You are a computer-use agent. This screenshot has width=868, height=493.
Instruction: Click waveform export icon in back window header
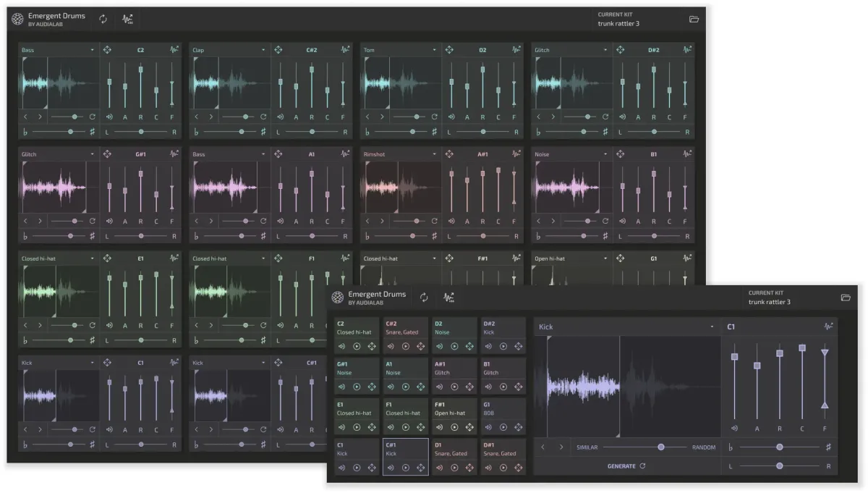[x=128, y=19]
